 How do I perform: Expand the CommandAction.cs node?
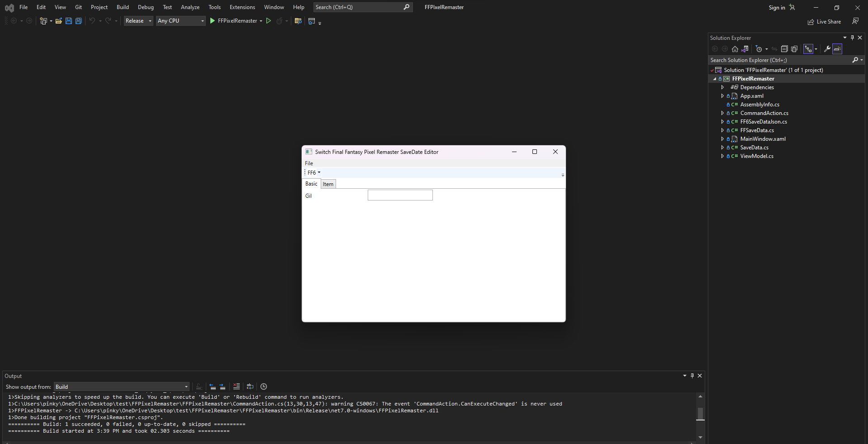(x=722, y=113)
